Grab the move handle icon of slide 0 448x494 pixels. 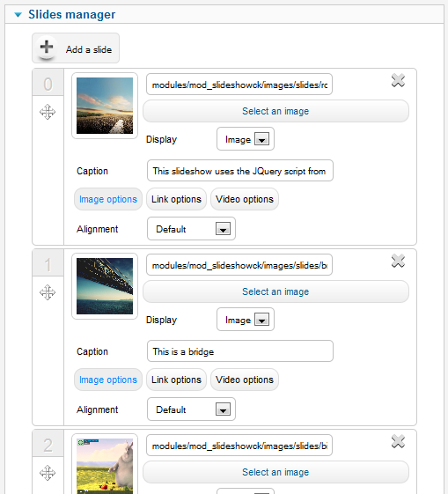(x=48, y=112)
